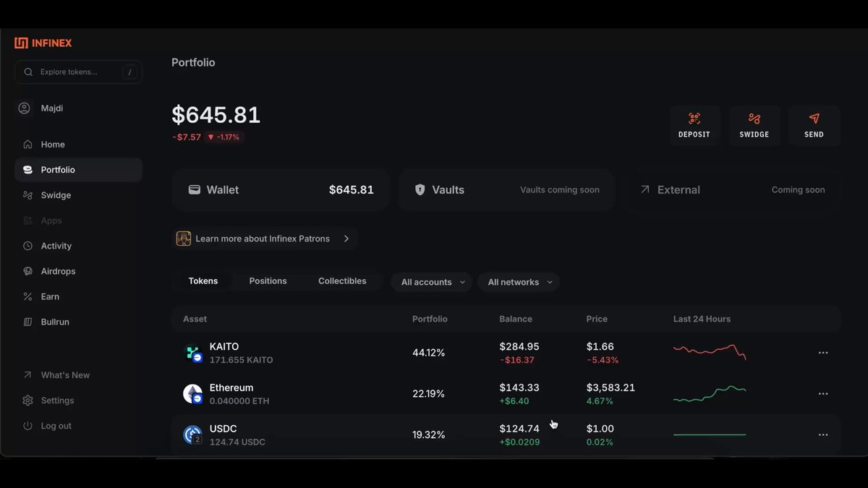Sort by the Balance column header
868x488 pixels.
(516, 319)
